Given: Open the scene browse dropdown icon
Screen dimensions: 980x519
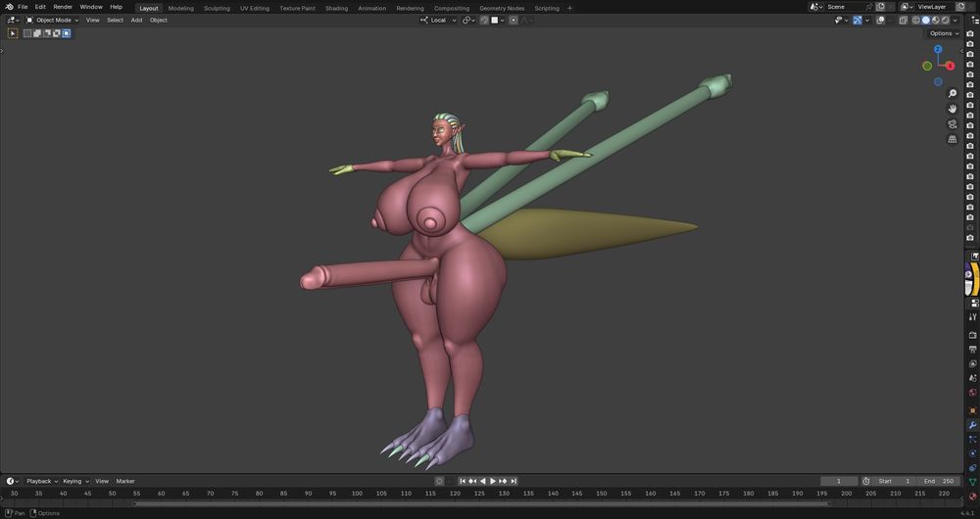Looking at the screenshot, I should click(x=815, y=7).
